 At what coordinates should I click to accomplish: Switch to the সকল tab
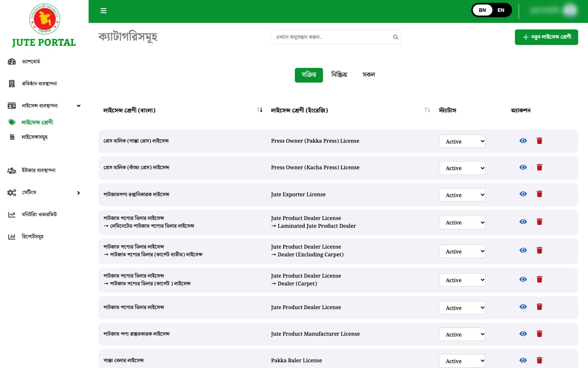[368, 75]
